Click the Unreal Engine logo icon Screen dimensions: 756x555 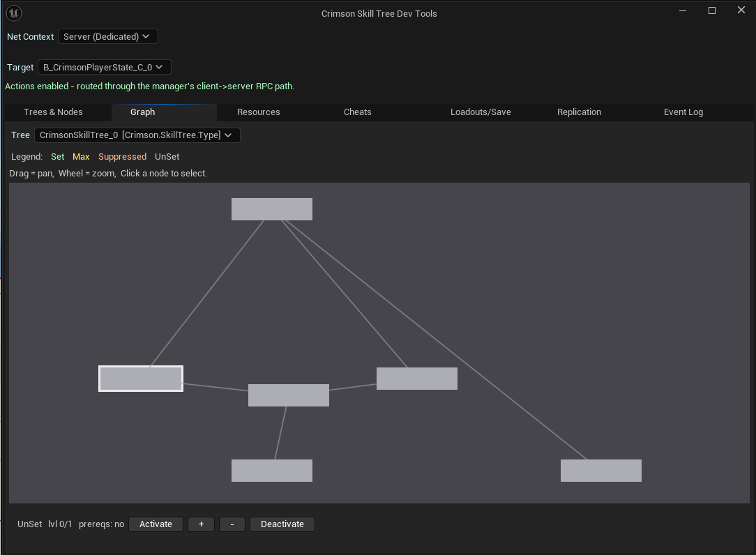(14, 13)
